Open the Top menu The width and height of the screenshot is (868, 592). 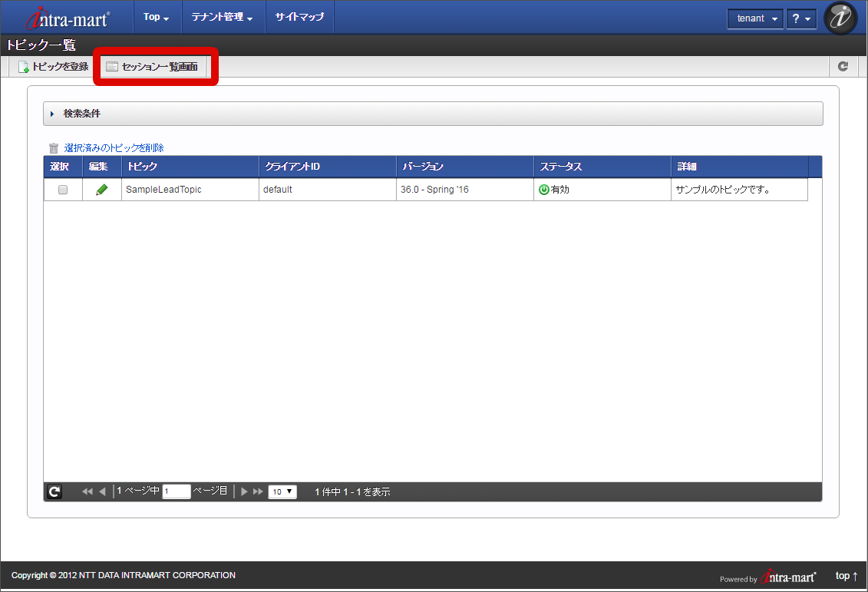pyautogui.click(x=156, y=16)
